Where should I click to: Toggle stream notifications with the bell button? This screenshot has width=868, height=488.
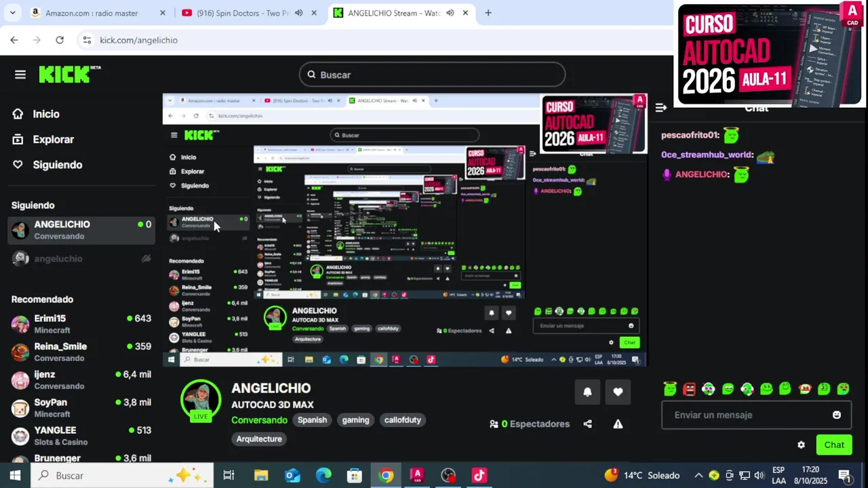[587, 392]
